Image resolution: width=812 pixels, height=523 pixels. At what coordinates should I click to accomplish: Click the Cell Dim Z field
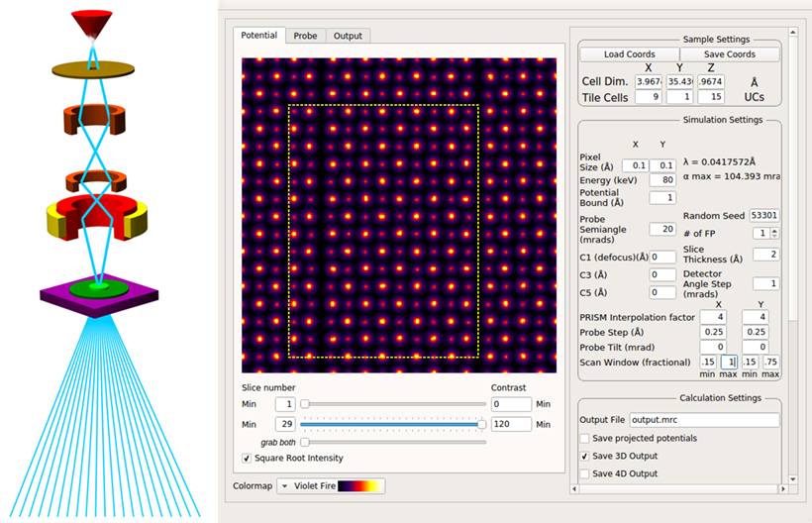711,82
